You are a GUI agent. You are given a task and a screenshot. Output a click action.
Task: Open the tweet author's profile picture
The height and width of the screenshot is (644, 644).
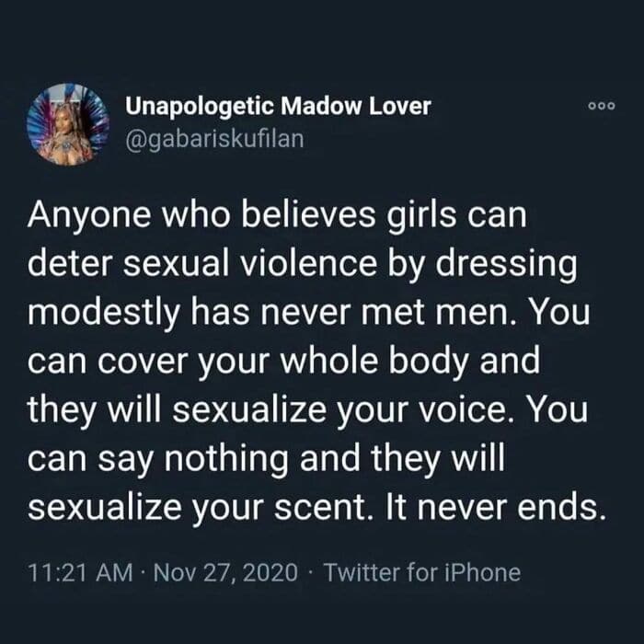click(x=68, y=124)
